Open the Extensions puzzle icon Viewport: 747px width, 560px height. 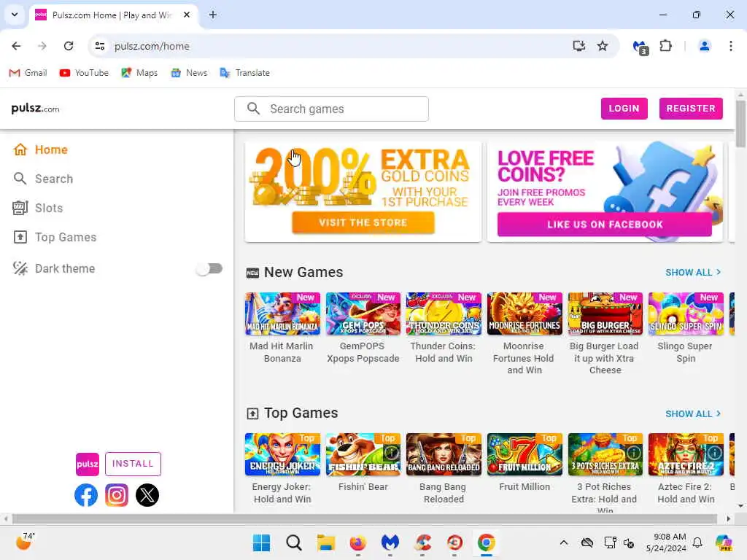click(x=665, y=46)
